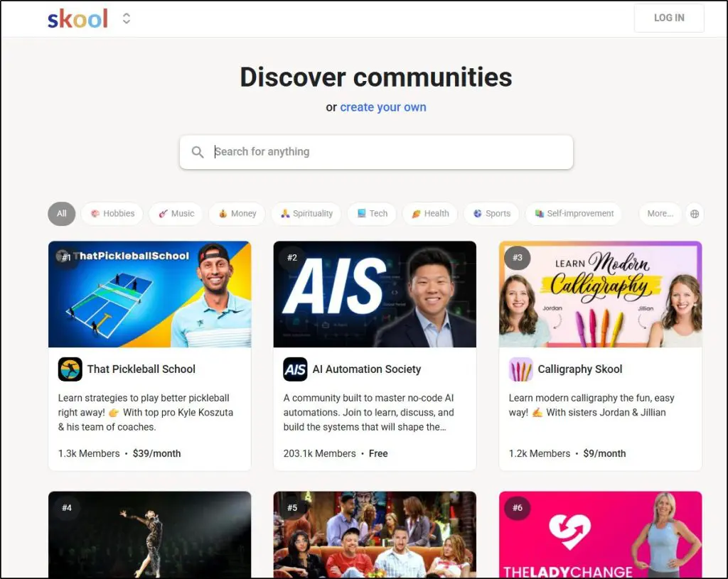Choose the Money category chip
The height and width of the screenshot is (579, 728).
point(237,214)
